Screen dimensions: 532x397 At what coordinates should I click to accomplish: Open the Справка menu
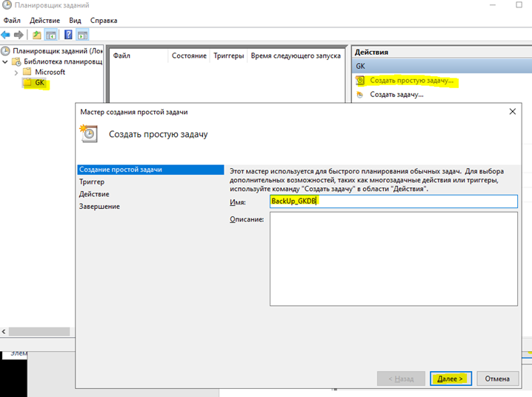tap(104, 20)
